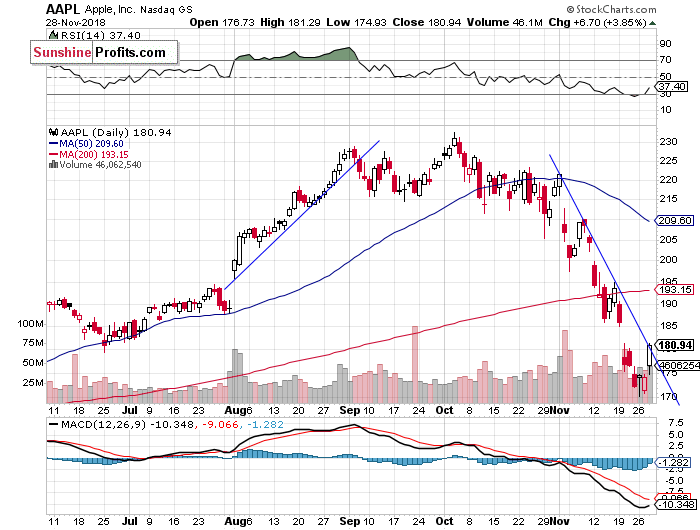Click the High 181.29 value in header
700x530 pixels.
(290, 22)
